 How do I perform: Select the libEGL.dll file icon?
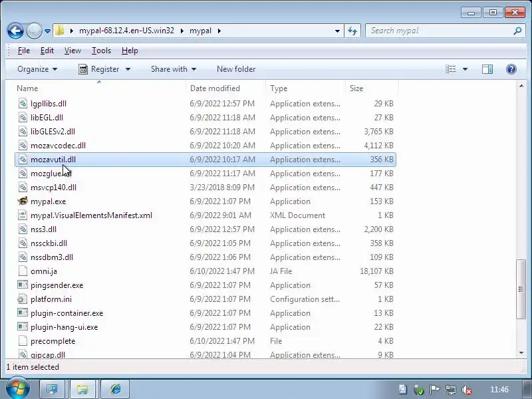pos(23,118)
